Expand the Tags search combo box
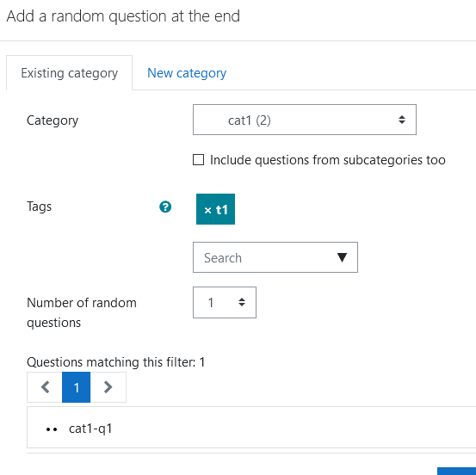 click(x=275, y=257)
